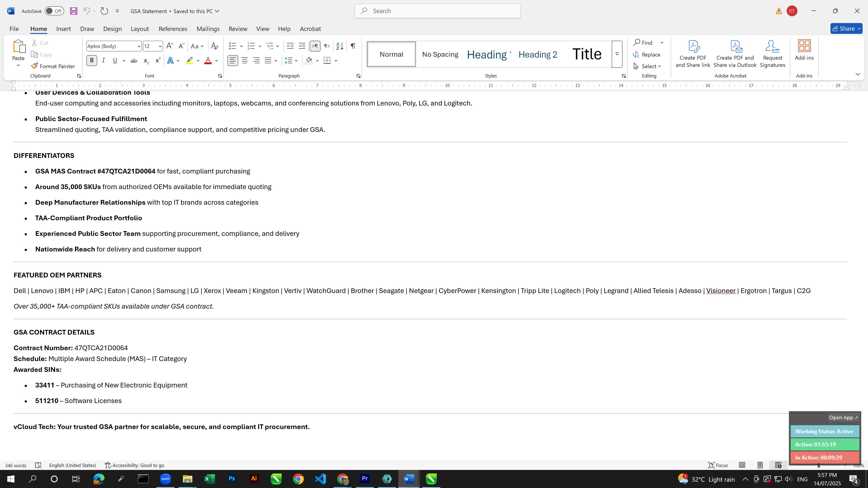Toggle Underline formatting button
This screenshot has width=868, height=488.
coord(115,61)
